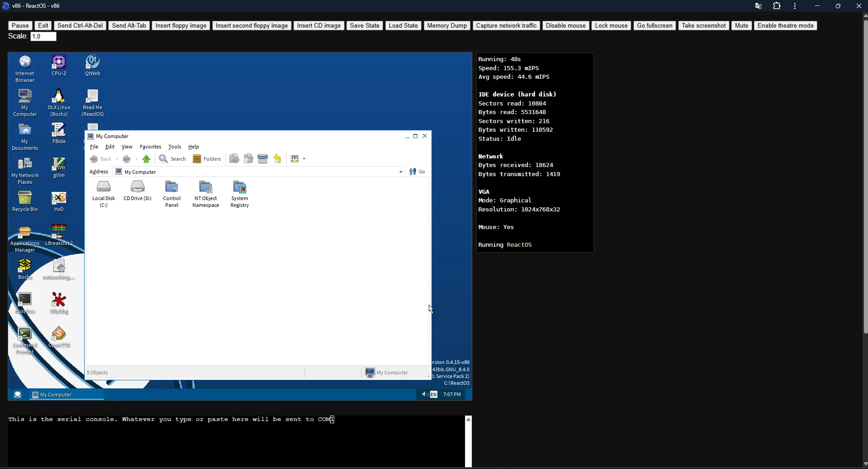
Task: Click the Scale input field
Action: click(43, 37)
